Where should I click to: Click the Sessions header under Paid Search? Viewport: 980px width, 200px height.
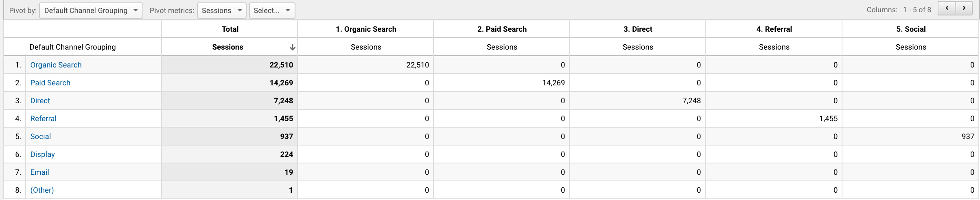pos(502,47)
